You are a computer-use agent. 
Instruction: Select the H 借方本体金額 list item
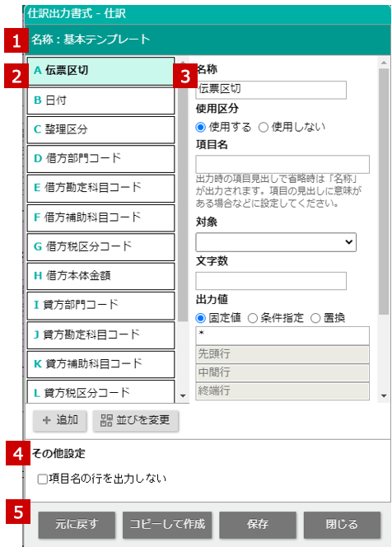tap(100, 276)
